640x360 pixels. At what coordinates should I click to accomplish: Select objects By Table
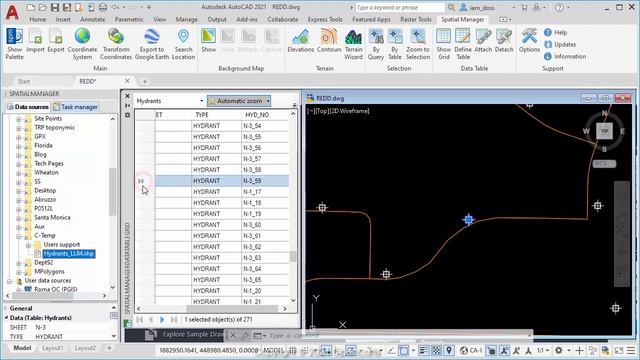[x=395, y=44]
